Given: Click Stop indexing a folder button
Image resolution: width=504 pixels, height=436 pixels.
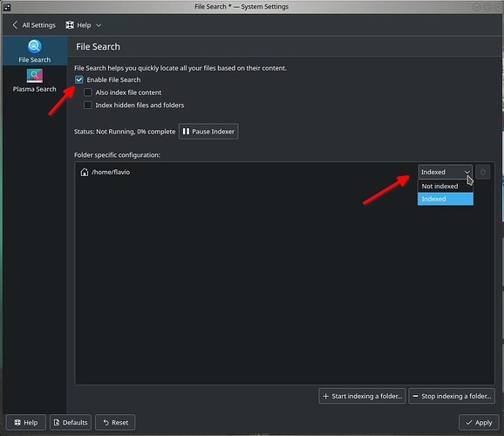Looking at the screenshot, I should [x=452, y=396].
